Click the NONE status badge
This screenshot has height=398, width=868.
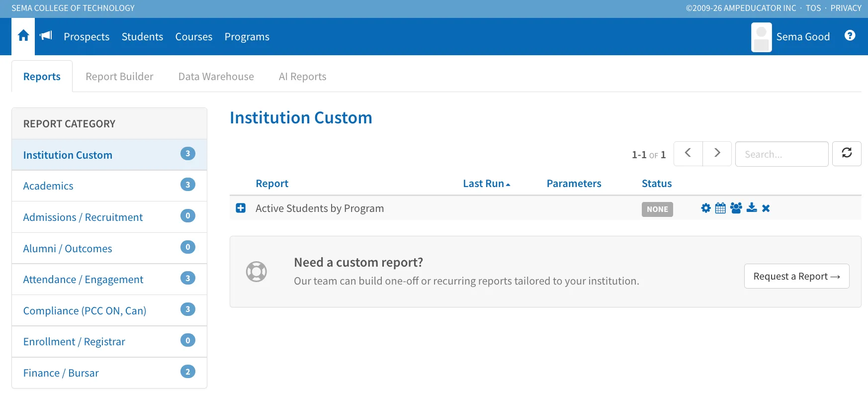click(x=657, y=209)
